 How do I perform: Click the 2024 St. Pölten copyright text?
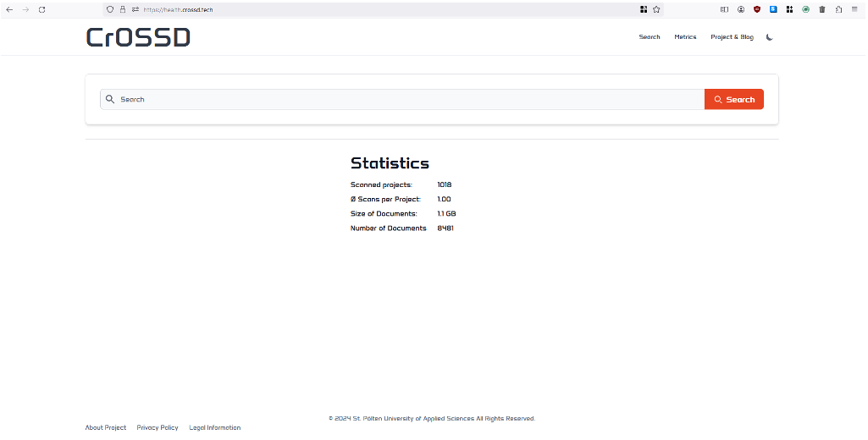432,419
